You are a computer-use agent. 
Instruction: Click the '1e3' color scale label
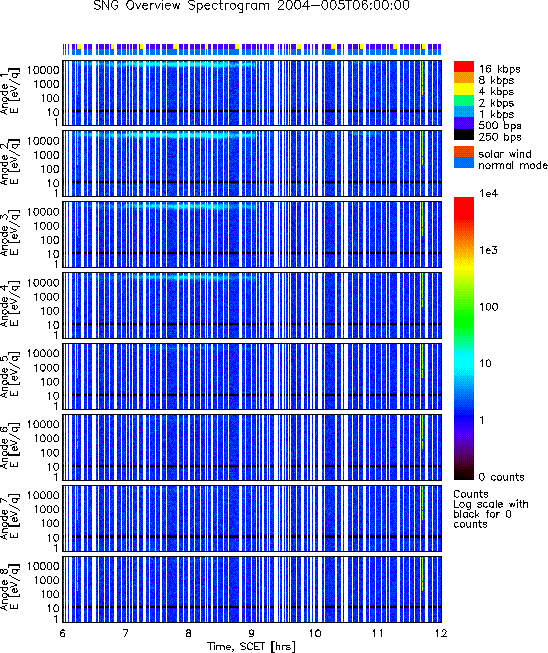488,250
